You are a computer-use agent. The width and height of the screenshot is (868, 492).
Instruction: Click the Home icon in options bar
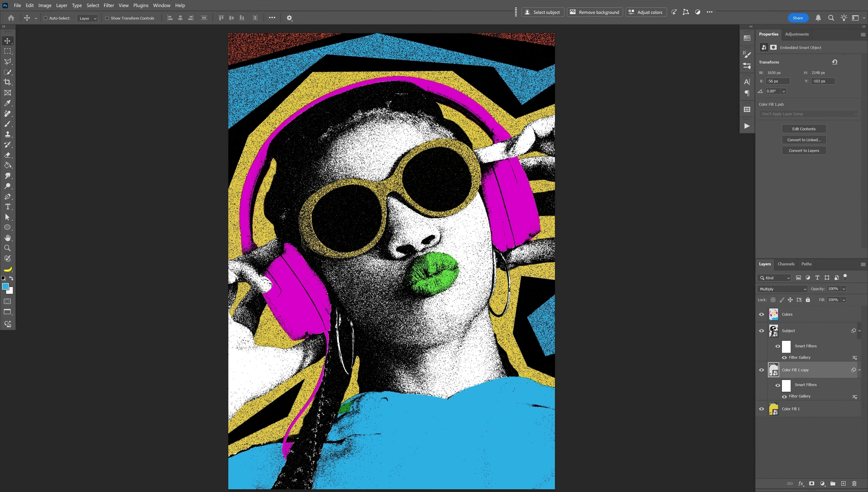point(11,18)
